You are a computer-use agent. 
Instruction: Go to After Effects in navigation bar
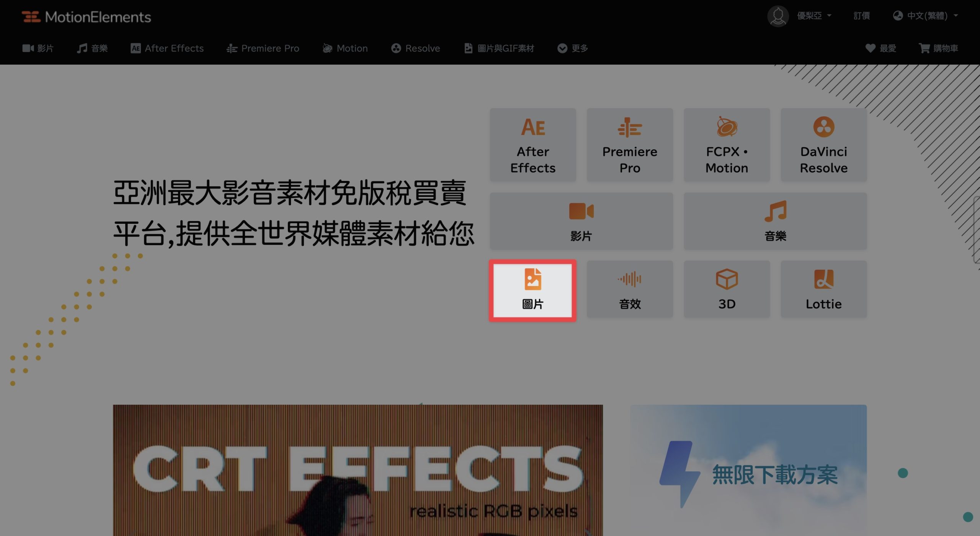(x=167, y=48)
